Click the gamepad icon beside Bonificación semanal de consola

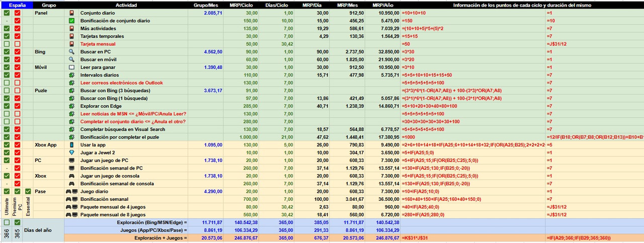tap(71, 184)
